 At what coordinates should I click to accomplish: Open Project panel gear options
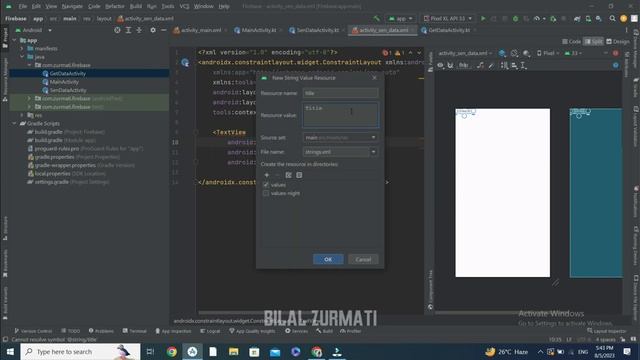pos(153,30)
